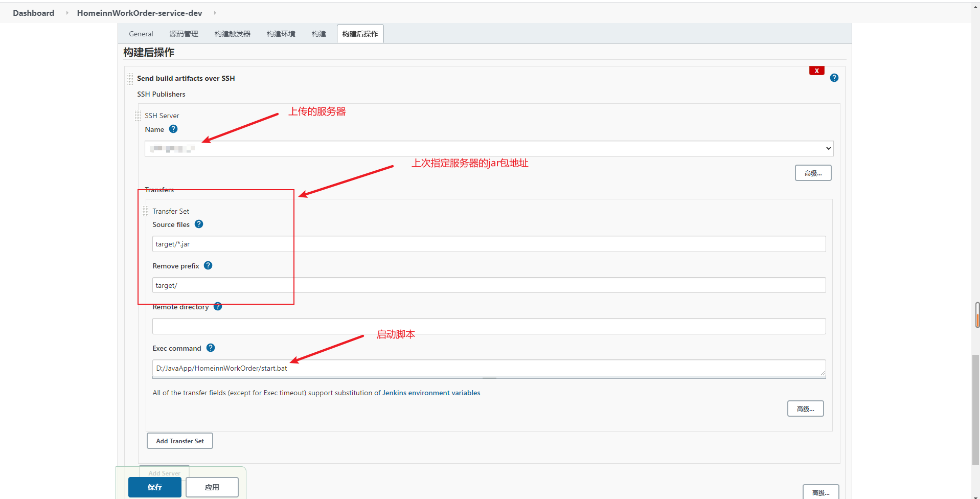980x499 pixels.
Task: Open help for Remove prefix field
Action: (208, 265)
